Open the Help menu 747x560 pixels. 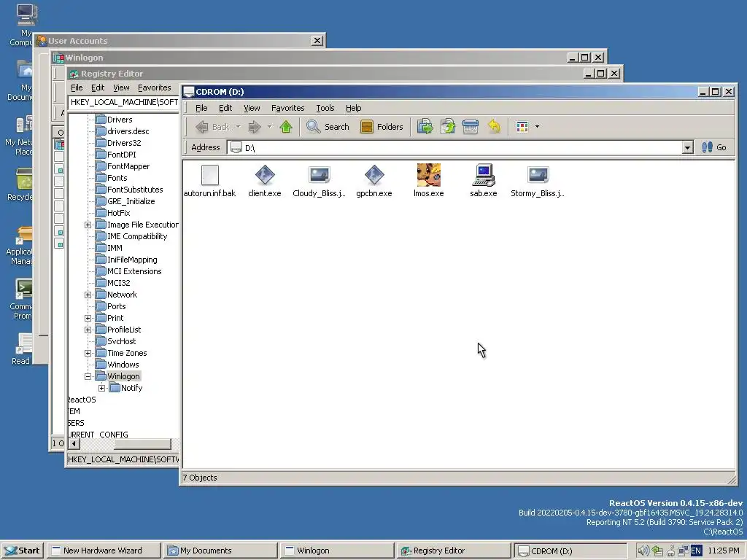point(354,108)
